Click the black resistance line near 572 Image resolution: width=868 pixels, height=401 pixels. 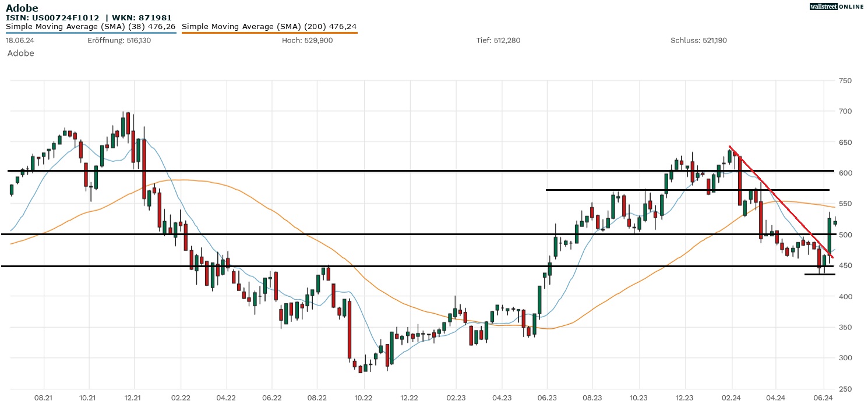click(x=687, y=190)
